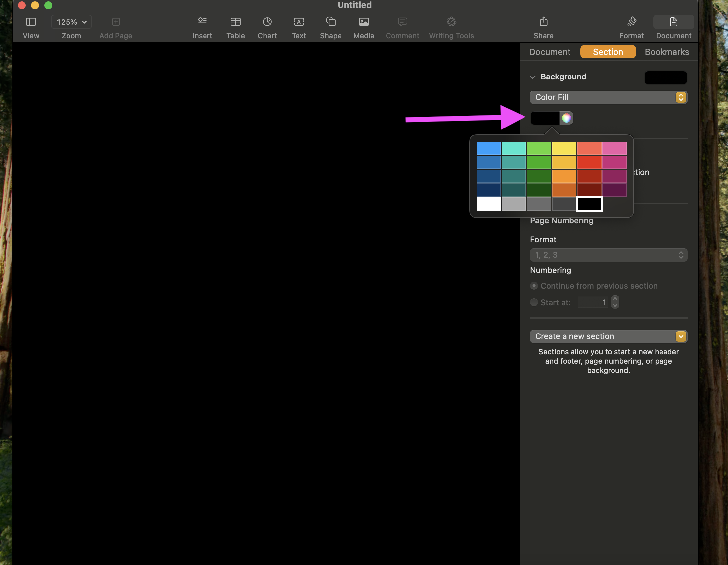Screen dimensions: 728x565
Task: Click the color wheel picker button
Action: 566,118
